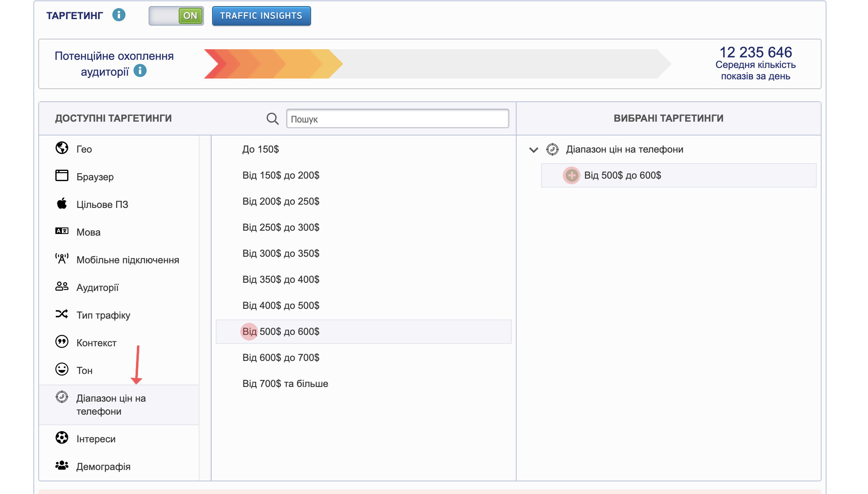
Task: Open the Інтереси targeting category
Action: click(x=96, y=439)
